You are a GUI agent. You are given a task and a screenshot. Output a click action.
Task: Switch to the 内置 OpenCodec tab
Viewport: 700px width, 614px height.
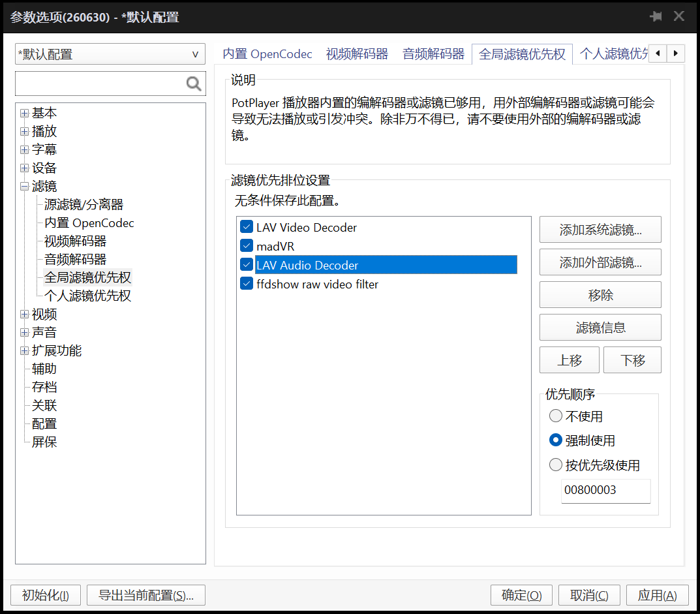coord(267,54)
